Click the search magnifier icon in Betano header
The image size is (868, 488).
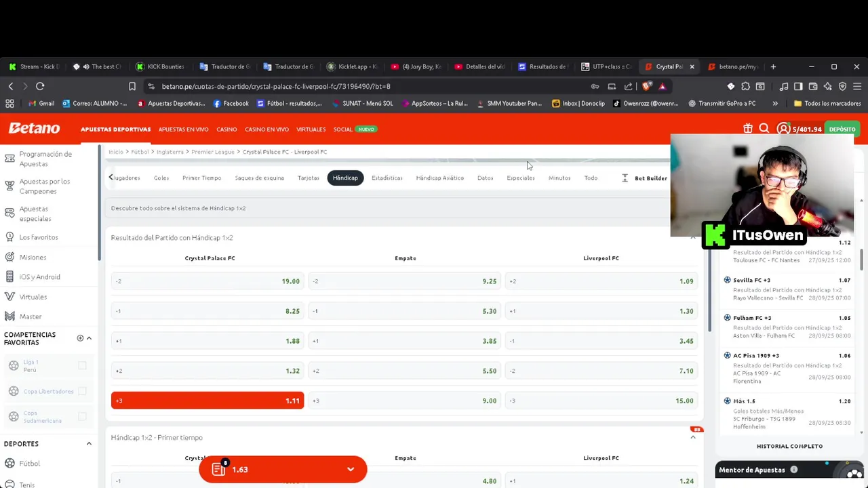(764, 129)
